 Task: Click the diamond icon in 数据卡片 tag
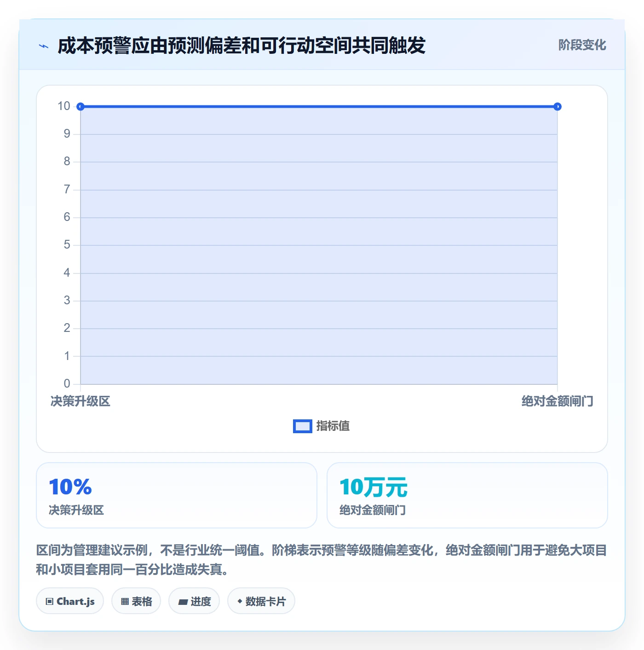pyautogui.click(x=240, y=601)
